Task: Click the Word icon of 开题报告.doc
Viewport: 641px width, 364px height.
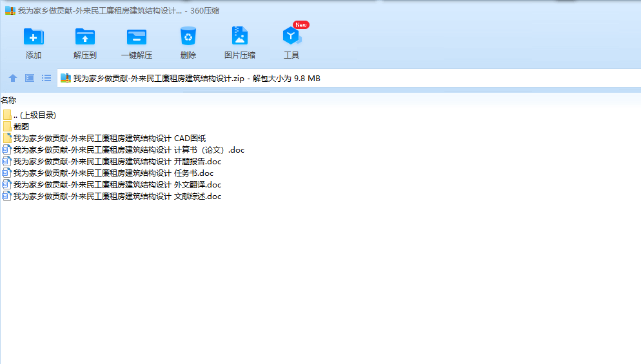Action: point(6,161)
